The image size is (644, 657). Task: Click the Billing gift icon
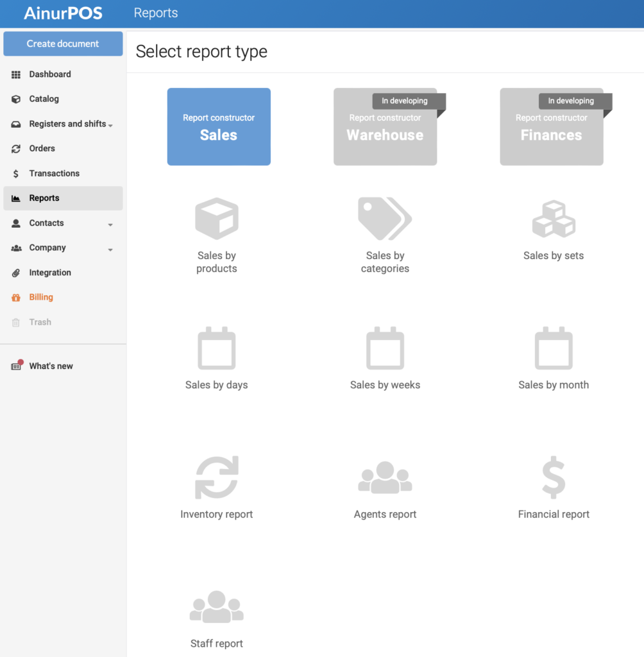(x=16, y=298)
